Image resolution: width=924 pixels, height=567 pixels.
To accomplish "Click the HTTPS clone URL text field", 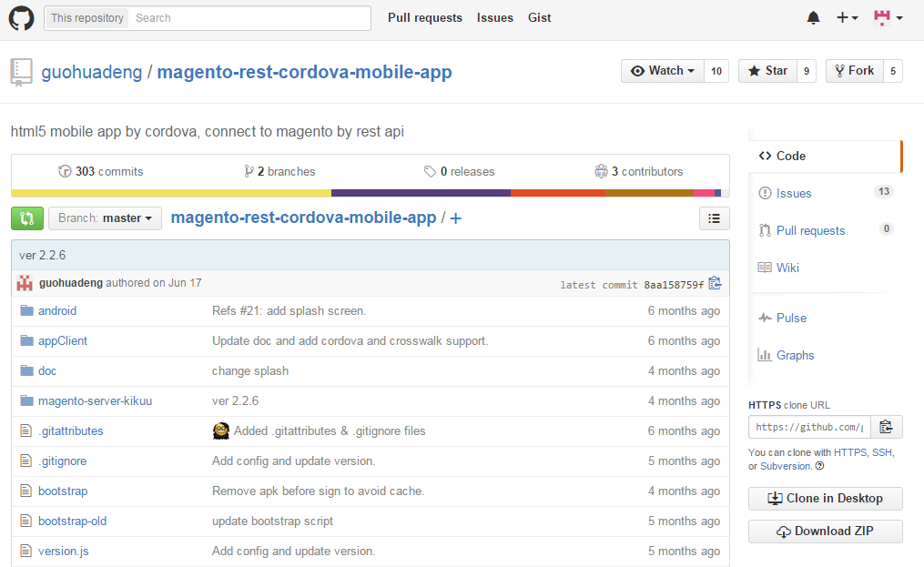I will (809, 427).
